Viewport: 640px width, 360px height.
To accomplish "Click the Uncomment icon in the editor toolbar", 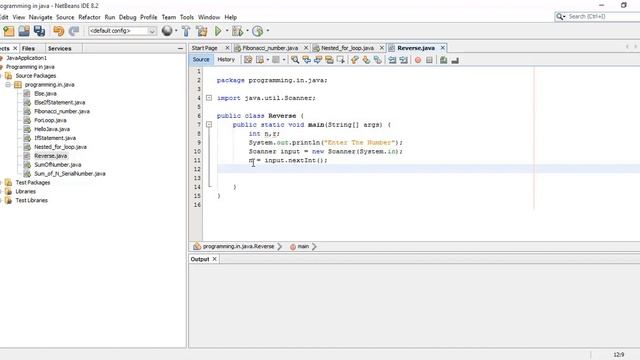I will 455,60.
